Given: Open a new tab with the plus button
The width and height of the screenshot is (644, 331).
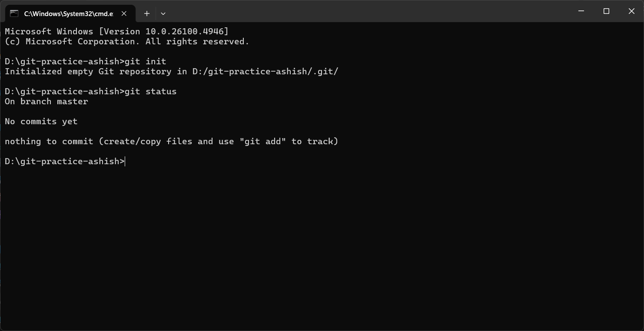Looking at the screenshot, I should click(146, 13).
